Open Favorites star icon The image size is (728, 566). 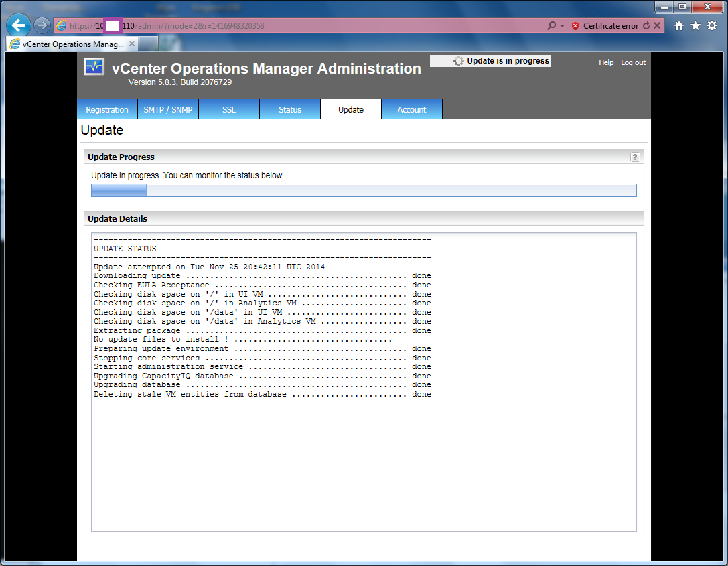[x=695, y=26]
